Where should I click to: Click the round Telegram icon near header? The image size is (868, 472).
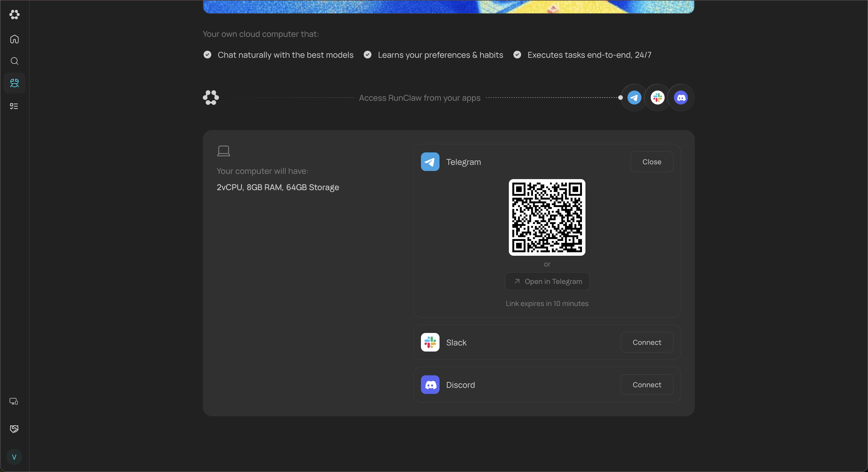(x=634, y=98)
